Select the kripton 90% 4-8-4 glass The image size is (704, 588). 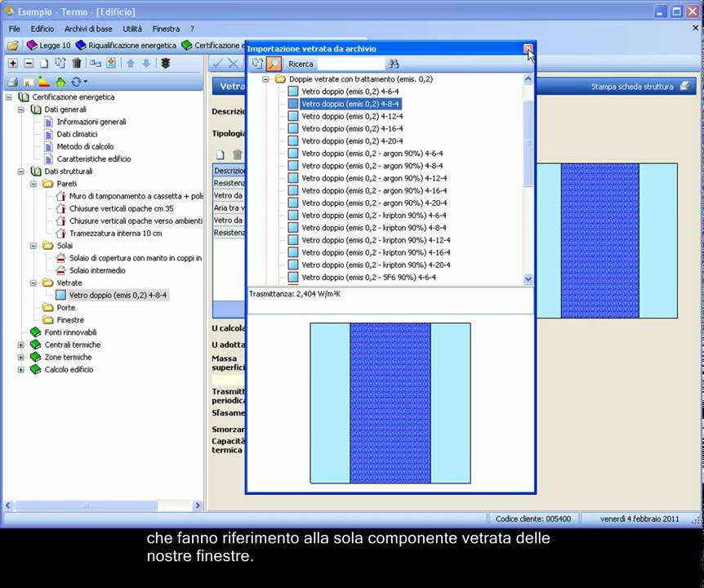click(x=373, y=228)
